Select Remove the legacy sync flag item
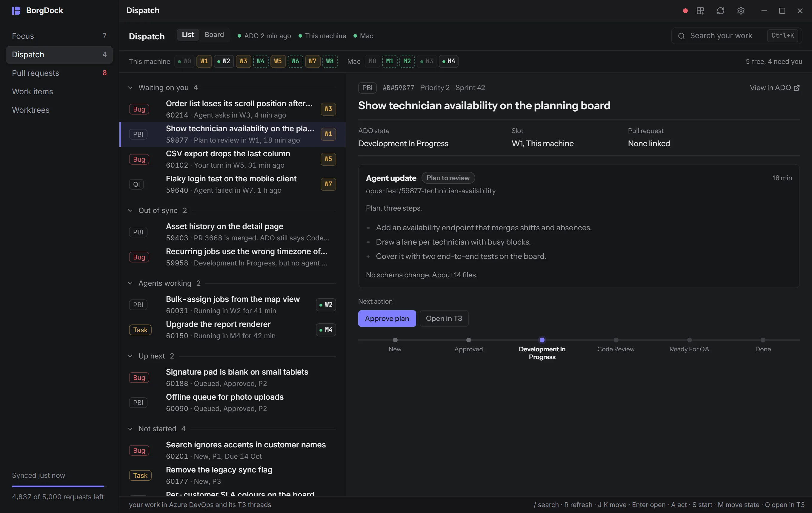 tap(233, 475)
